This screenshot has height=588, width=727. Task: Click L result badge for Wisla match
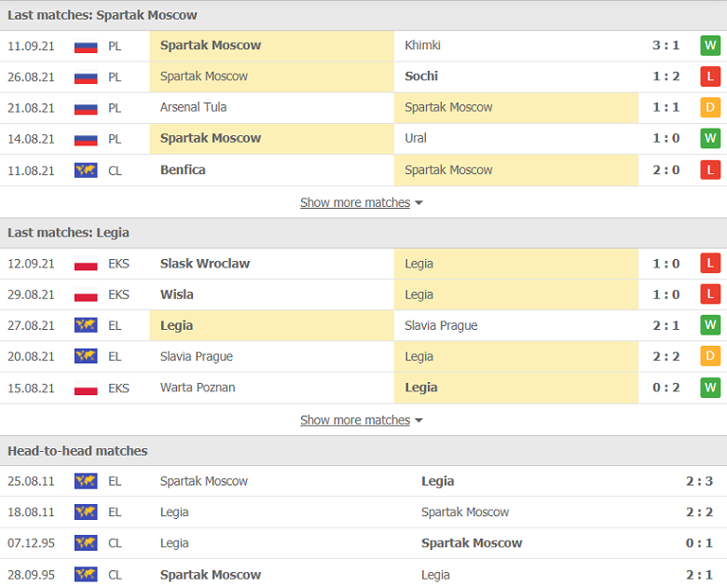click(x=710, y=294)
